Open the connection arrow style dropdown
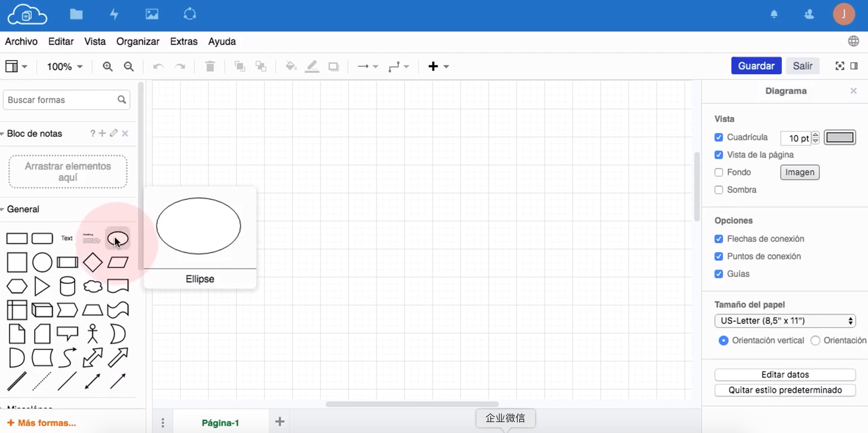The width and height of the screenshot is (868, 433). coord(367,66)
